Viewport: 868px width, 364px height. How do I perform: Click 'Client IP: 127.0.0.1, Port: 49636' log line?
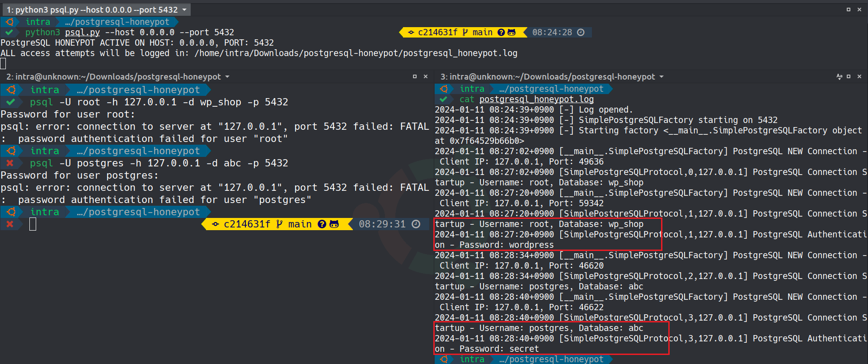(521, 162)
